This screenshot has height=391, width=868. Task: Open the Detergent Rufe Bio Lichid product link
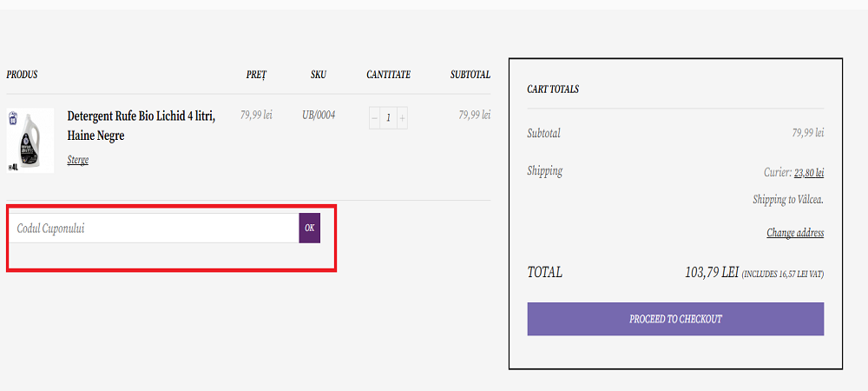click(x=141, y=125)
